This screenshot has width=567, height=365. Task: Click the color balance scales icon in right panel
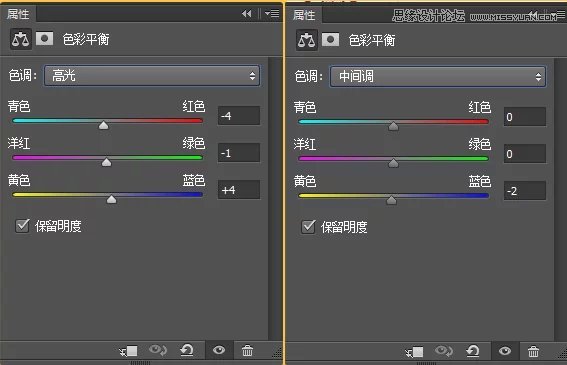coord(307,40)
